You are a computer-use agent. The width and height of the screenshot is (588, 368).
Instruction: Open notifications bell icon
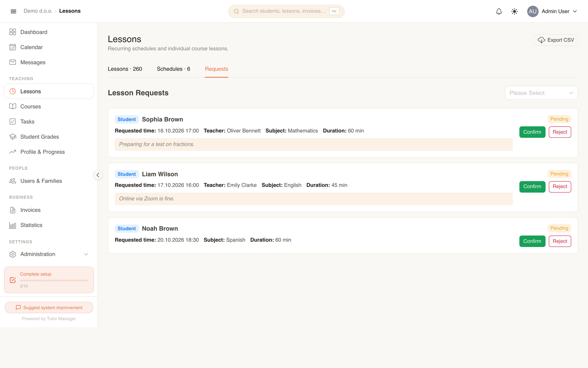[499, 11]
